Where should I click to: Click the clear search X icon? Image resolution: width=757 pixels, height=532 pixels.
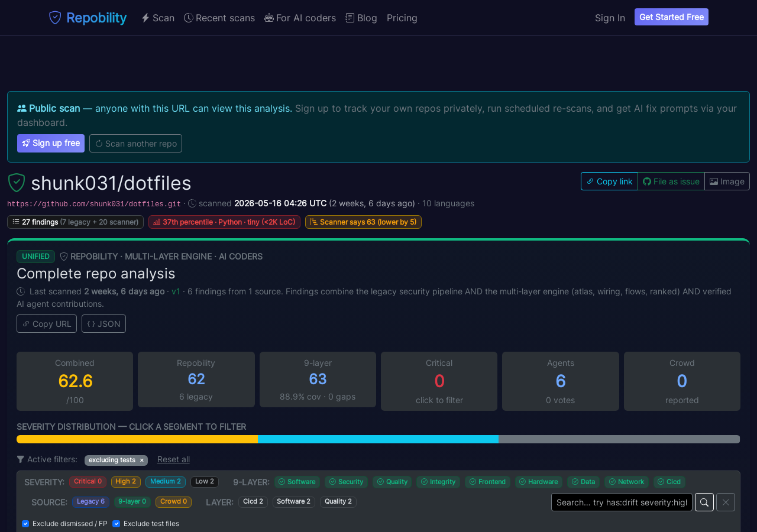pos(726,502)
